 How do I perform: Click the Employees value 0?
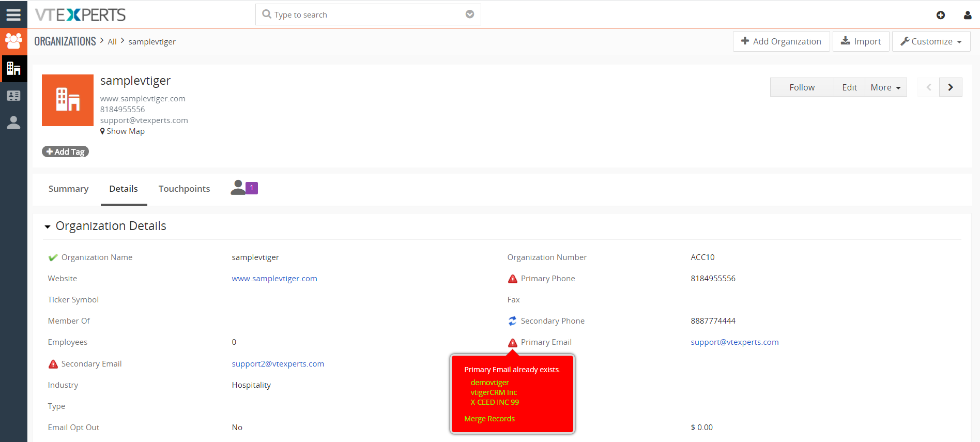[x=234, y=342]
